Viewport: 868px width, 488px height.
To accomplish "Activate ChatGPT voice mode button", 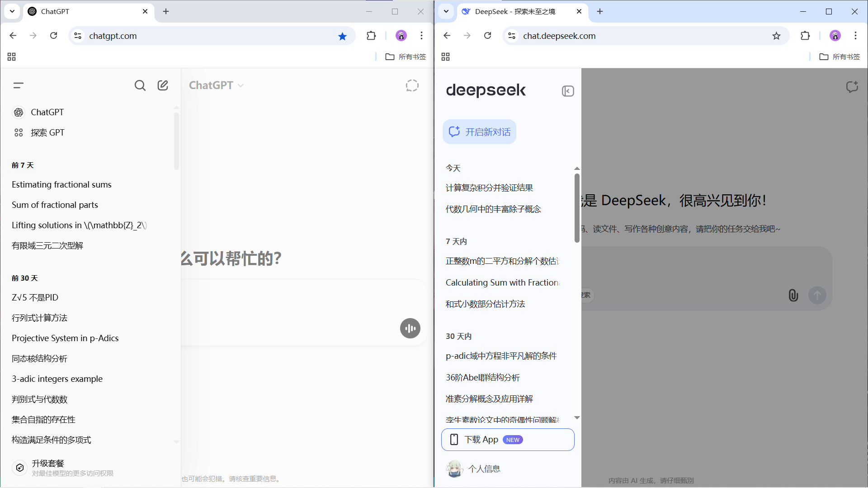I will (410, 328).
